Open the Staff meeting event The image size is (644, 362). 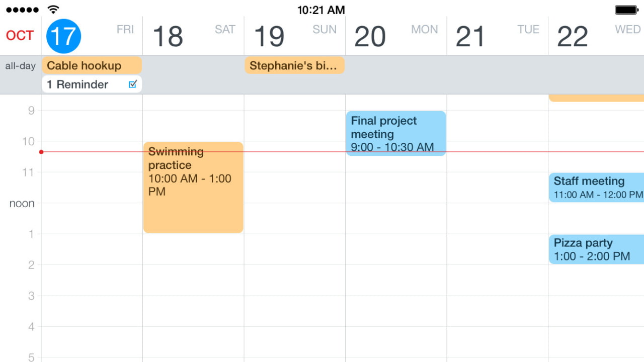click(x=596, y=187)
